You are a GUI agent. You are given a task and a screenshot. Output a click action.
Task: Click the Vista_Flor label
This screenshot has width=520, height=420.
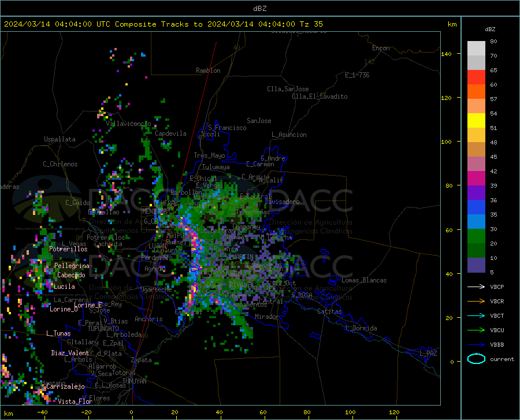[75, 402]
